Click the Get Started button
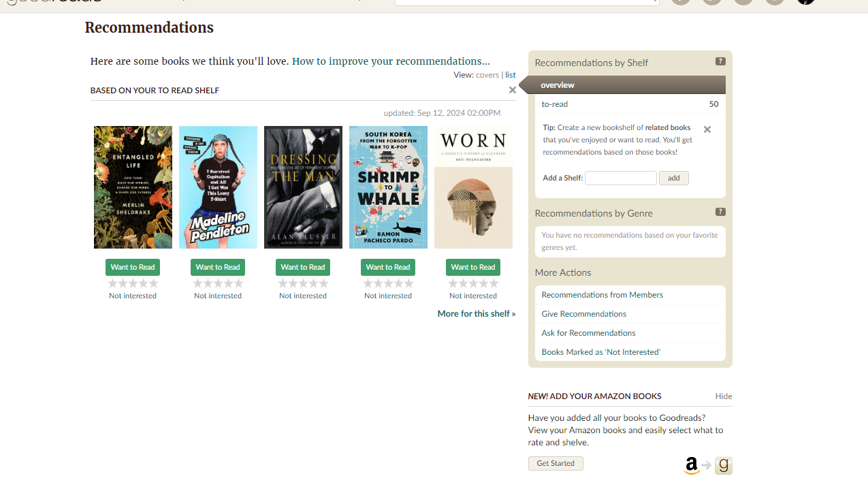This screenshot has width=868, height=489. tap(556, 463)
